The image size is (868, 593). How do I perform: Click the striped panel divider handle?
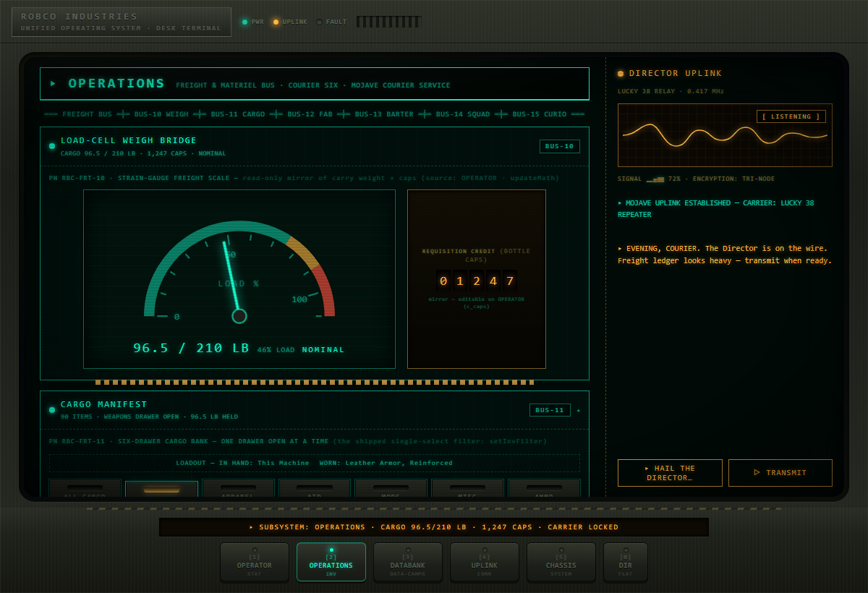point(315,383)
